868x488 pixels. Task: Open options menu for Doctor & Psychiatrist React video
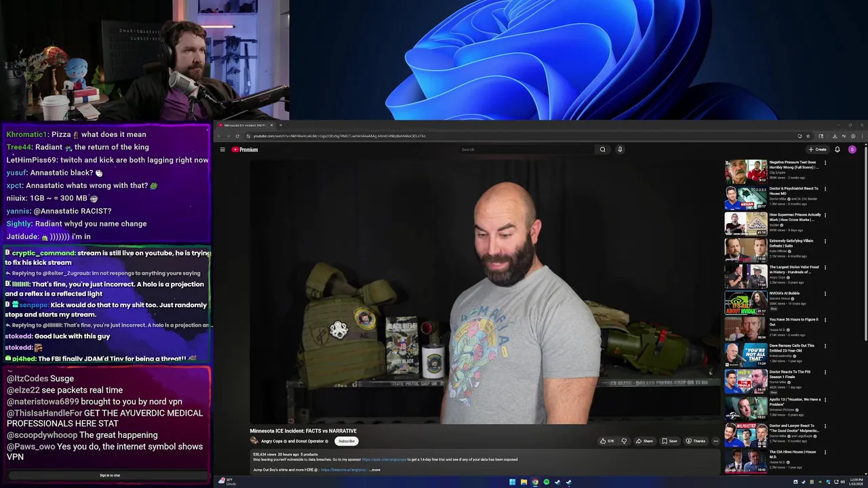pos(825,189)
